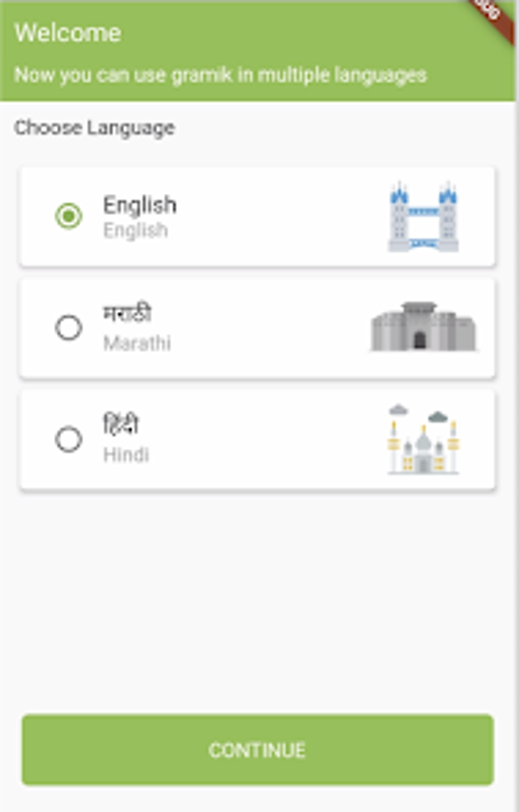Click the grey fort icon for Marathi
519x812 pixels.
click(423, 327)
